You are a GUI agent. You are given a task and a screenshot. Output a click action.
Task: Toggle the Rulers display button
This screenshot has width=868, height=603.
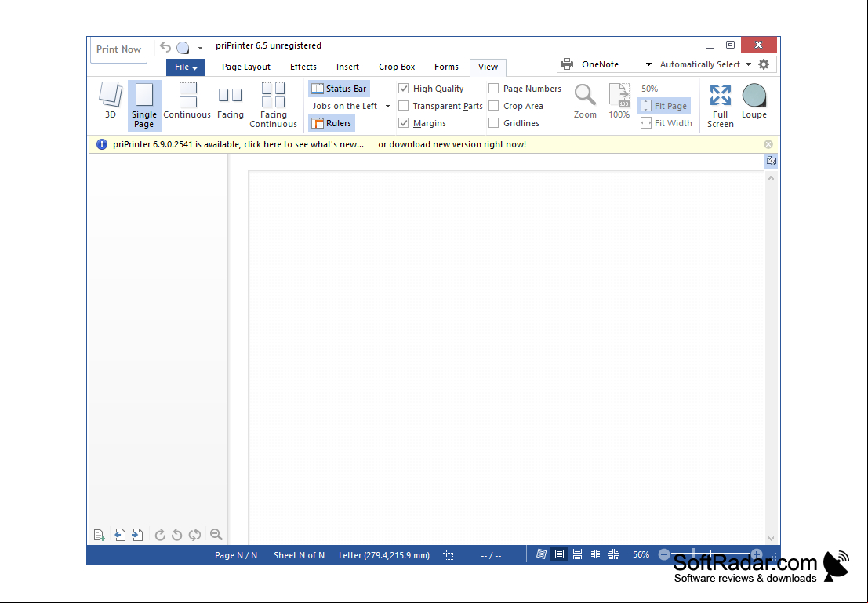(x=331, y=123)
